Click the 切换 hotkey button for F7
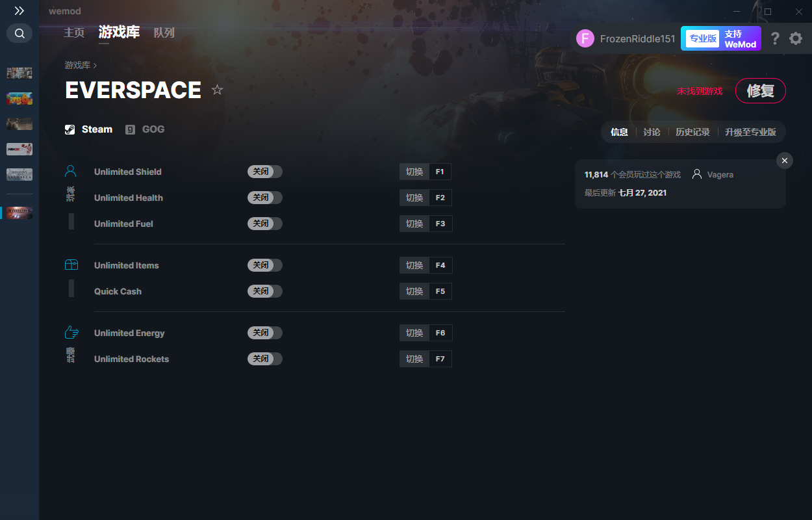This screenshot has width=812, height=520. pos(414,359)
